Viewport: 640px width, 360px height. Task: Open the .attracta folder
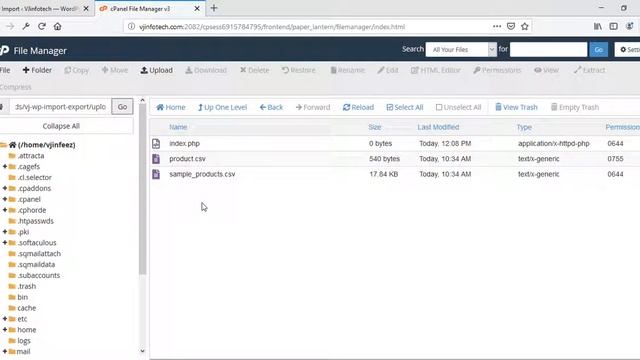point(31,156)
